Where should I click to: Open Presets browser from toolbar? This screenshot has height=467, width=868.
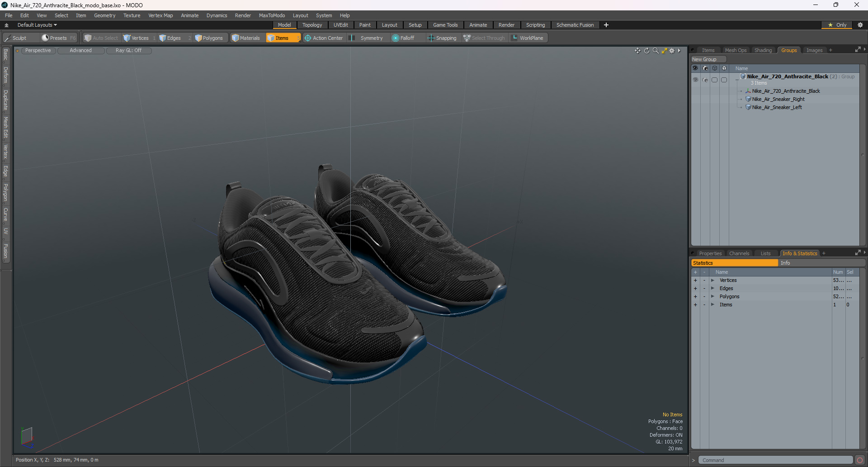[58, 38]
